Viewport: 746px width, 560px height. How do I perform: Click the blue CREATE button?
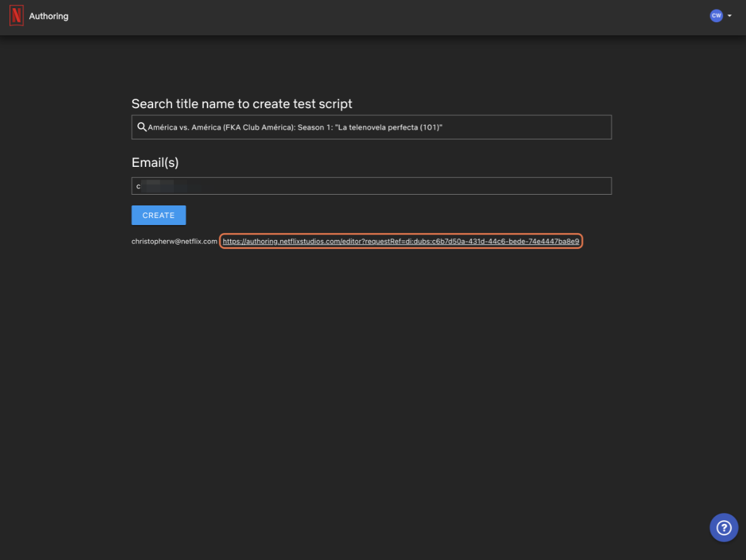159,215
